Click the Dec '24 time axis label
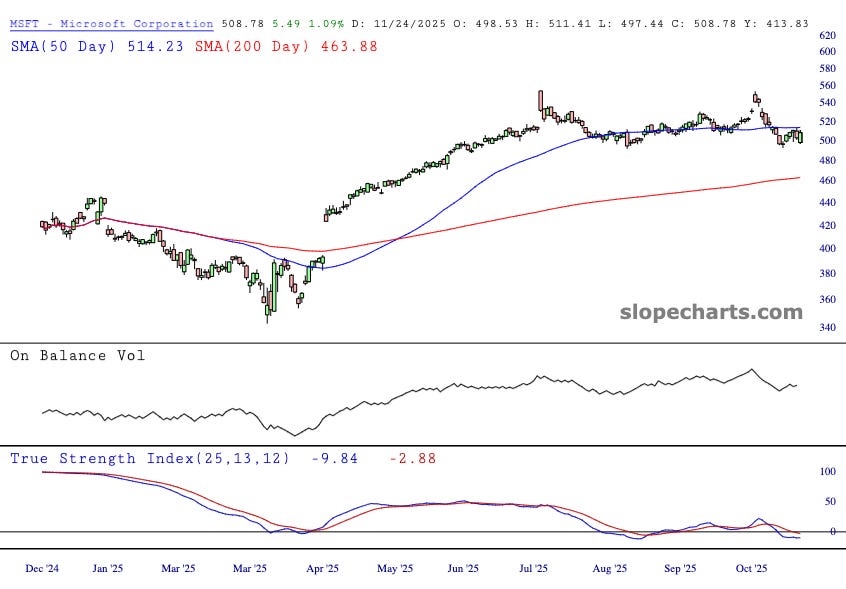The width and height of the screenshot is (846, 589). [x=42, y=569]
